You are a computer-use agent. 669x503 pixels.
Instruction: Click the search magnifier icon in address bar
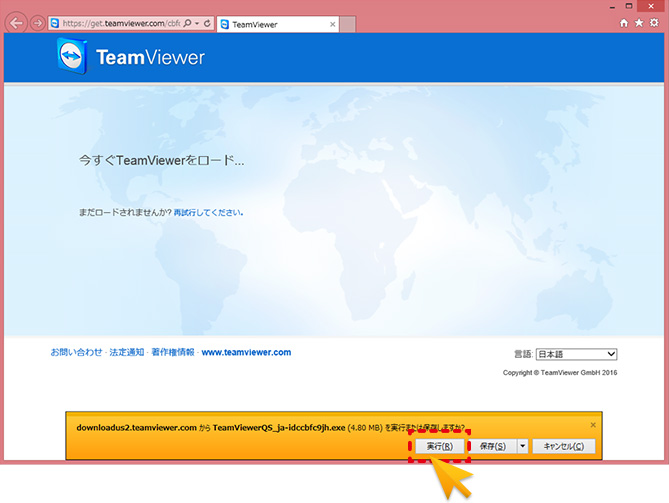click(x=187, y=23)
